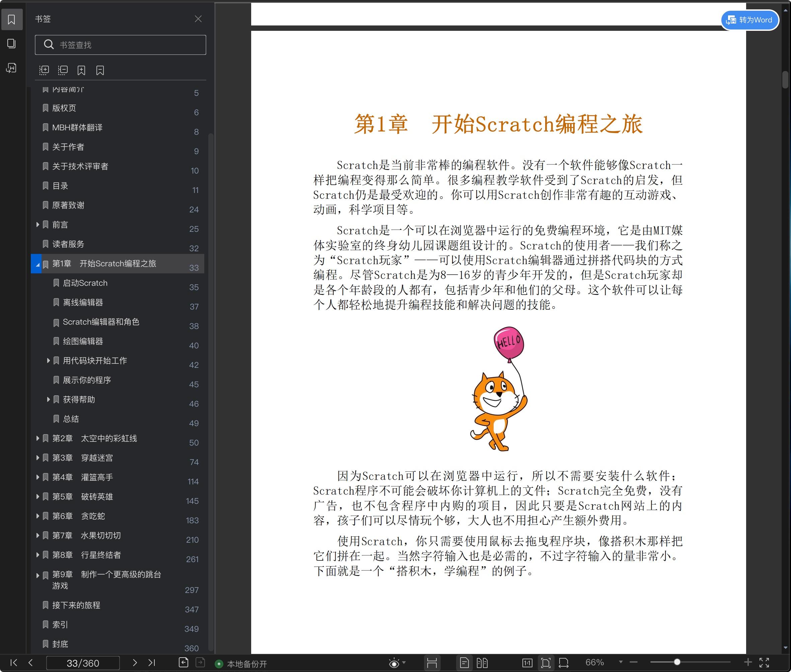
Task: Click the zoom slider handle
Action: click(x=677, y=662)
